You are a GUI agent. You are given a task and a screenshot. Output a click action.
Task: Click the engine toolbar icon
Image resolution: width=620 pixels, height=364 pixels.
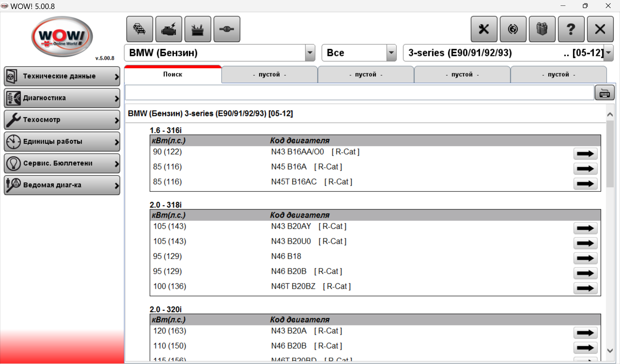pyautogui.click(x=169, y=29)
